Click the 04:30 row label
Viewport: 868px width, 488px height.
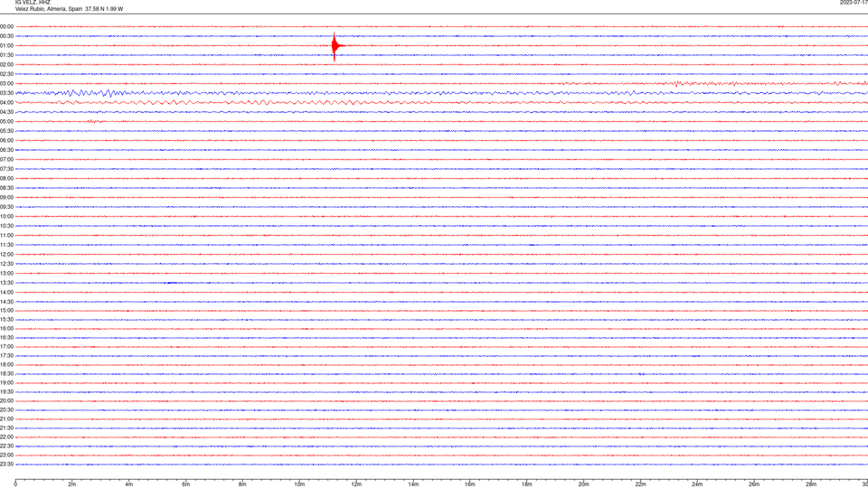point(6,112)
